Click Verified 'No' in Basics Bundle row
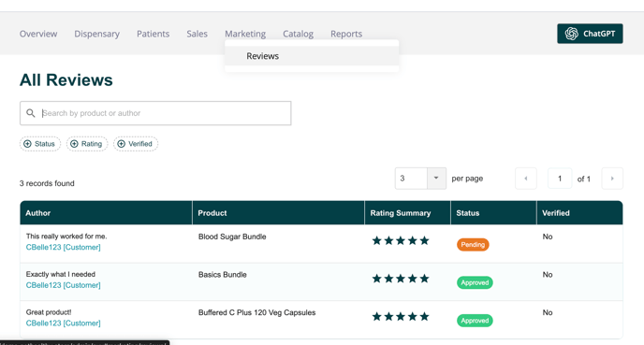Viewport: 644px width, 345px height. pos(548,275)
